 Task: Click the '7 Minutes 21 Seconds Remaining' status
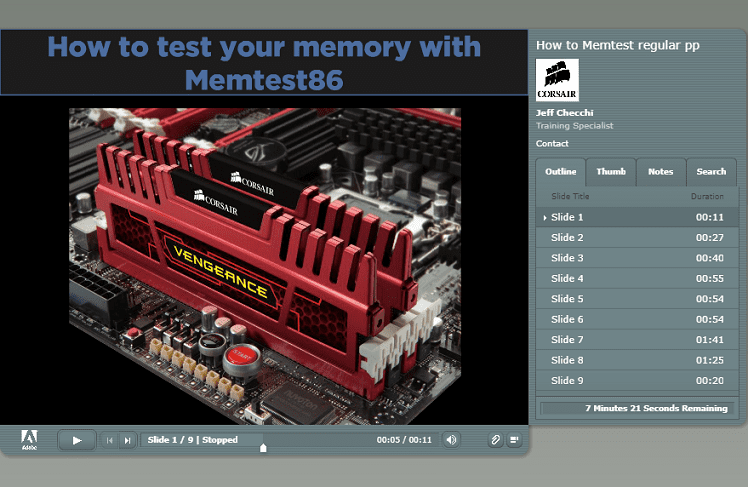[656, 408]
